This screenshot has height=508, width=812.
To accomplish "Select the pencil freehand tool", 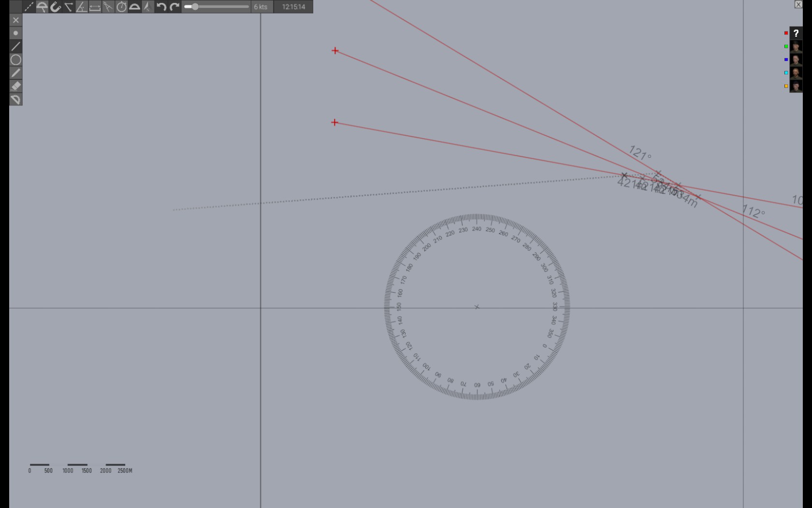I will [16, 73].
